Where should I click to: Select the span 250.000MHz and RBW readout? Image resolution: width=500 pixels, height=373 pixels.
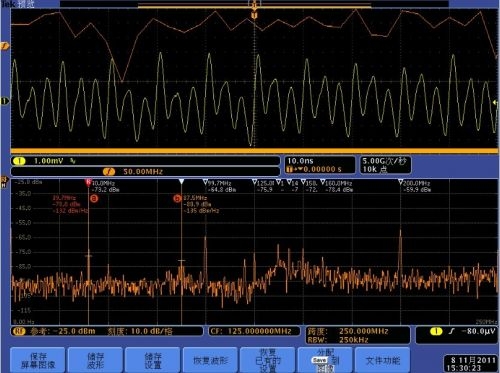[358, 335]
